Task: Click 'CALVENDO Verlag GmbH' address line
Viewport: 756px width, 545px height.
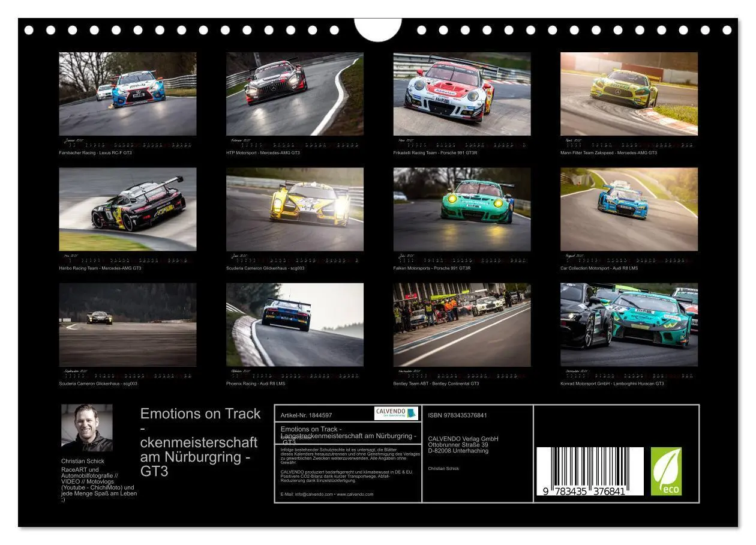Action: (463, 439)
